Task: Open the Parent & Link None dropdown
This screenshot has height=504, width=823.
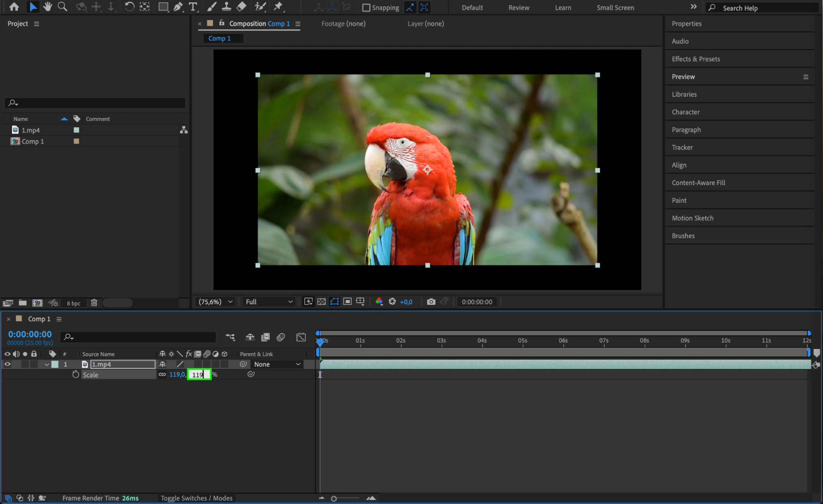Action: 277,364
